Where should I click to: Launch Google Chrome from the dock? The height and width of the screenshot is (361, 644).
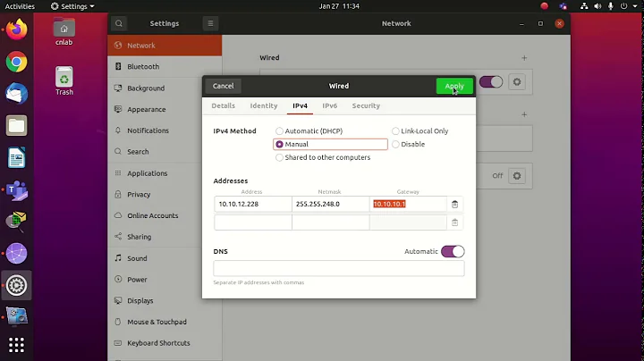click(x=16, y=62)
